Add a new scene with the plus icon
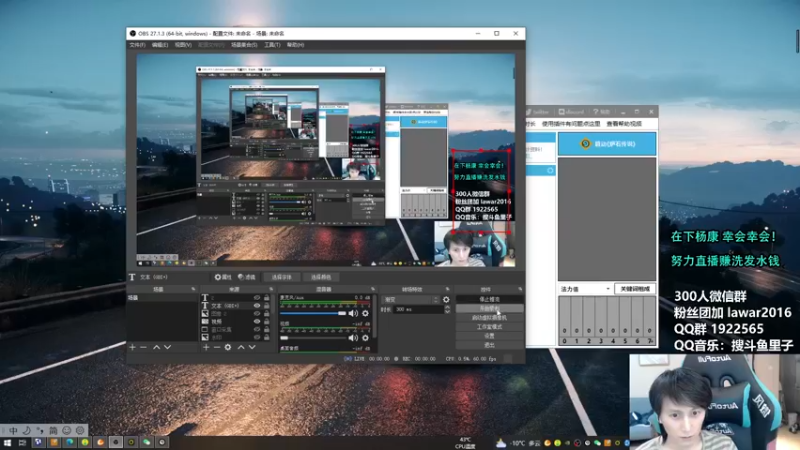800x450 pixels. (x=133, y=347)
